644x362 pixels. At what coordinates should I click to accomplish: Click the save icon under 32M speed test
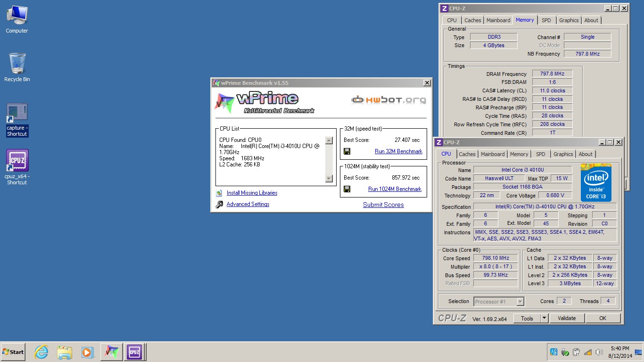tap(347, 151)
